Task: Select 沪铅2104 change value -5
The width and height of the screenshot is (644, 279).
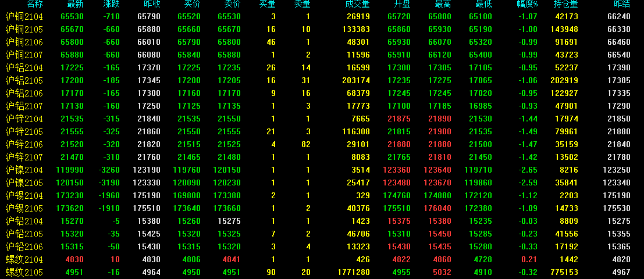Action: (x=116, y=221)
